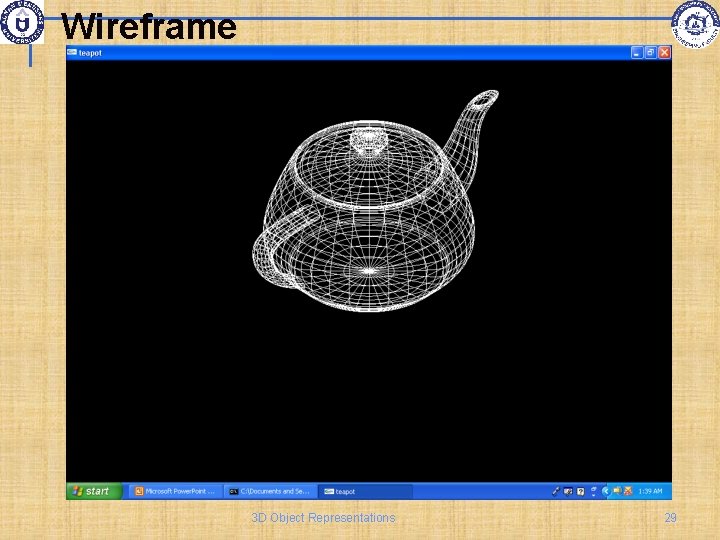Click the display settings icon in taskbar
This screenshot has height=540, width=720.
pyautogui.click(x=568, y=491)
